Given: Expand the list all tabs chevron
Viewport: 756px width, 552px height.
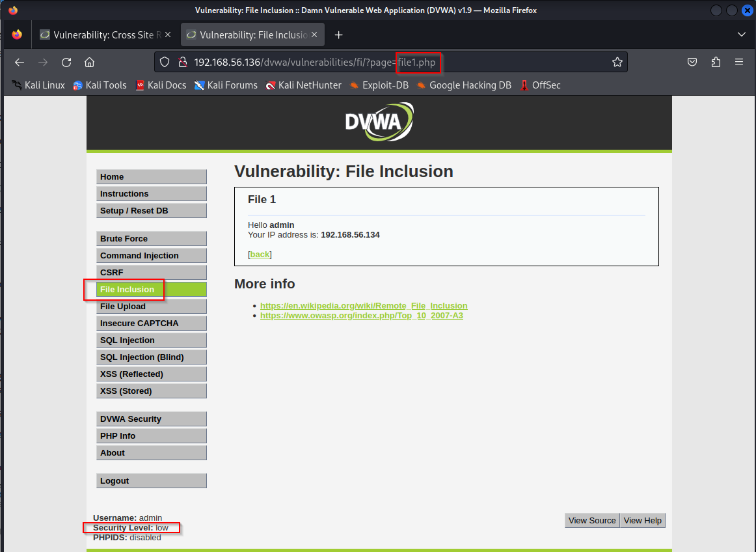Looking at the screenshot, I should click(x=742, y=34).
